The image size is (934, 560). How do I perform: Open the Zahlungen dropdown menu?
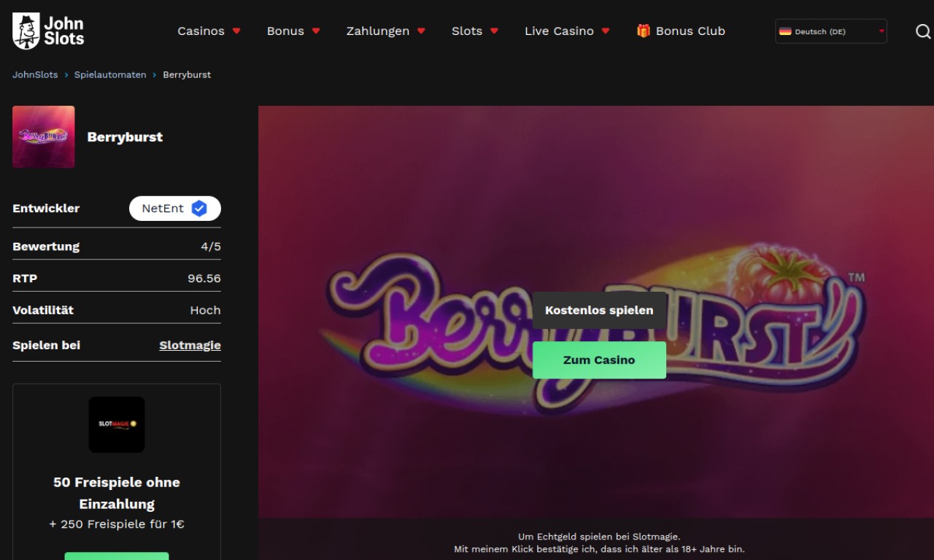tap(385, 31)
